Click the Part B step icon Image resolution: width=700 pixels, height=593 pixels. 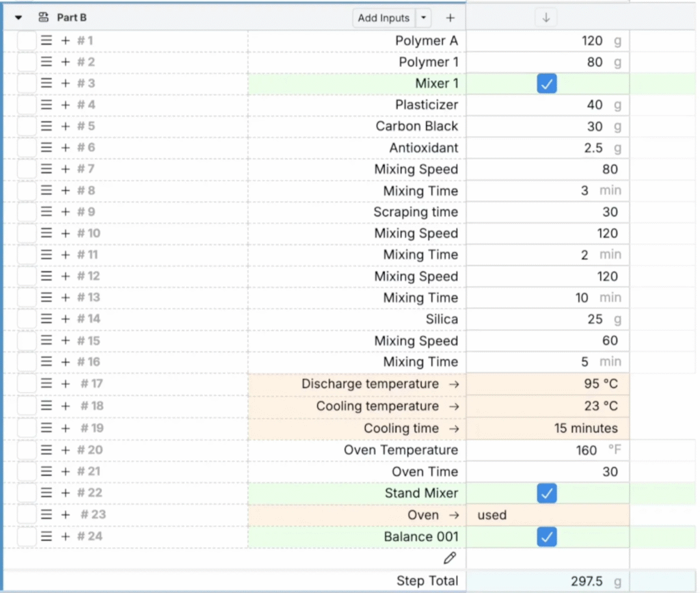pyautogui.click(x=43, y=18)
